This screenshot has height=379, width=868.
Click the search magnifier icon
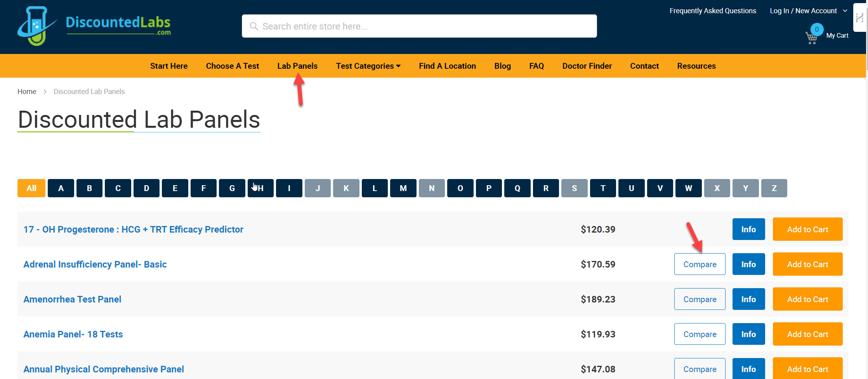click(x=254, y=26)
